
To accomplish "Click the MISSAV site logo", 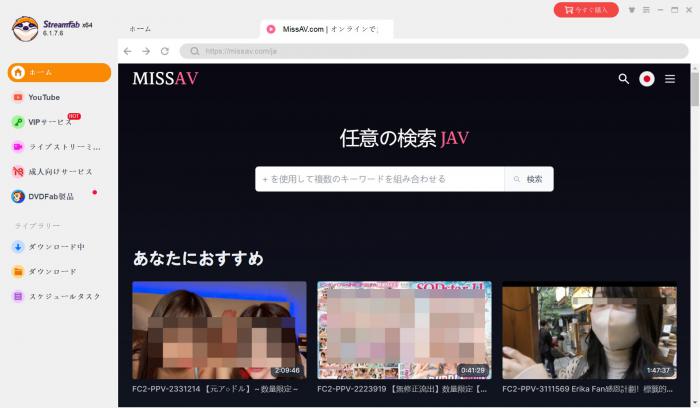I will coord(165,79).
